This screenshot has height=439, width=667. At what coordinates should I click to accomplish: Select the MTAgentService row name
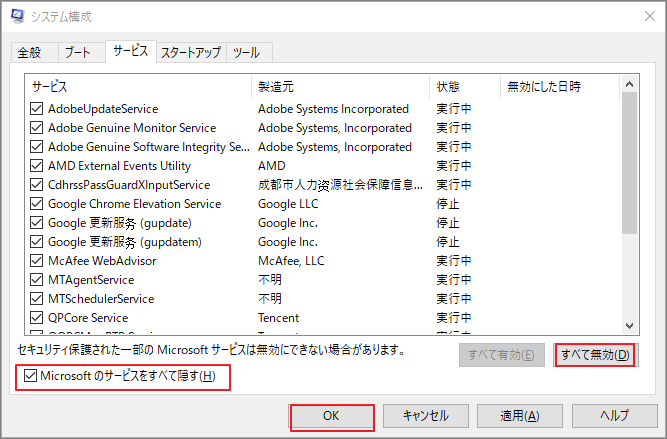tap(91, 280)
